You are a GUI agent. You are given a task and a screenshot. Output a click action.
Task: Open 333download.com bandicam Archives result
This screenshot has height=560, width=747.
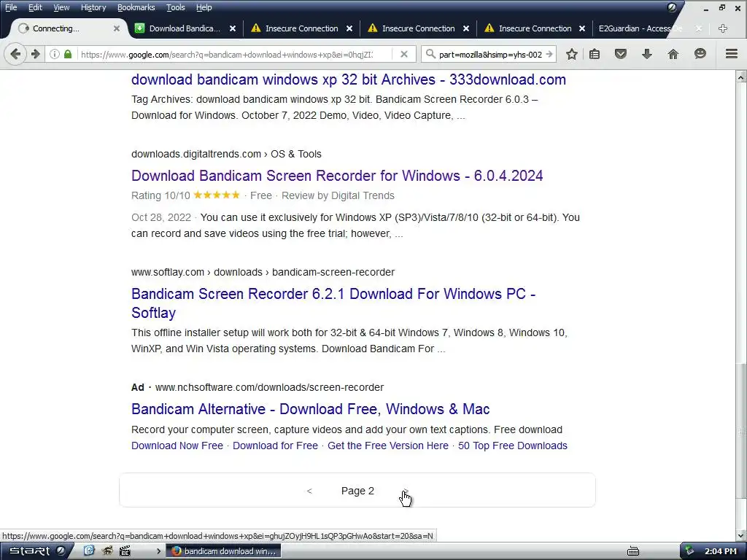pyautogui.click(x=349, y=79)
